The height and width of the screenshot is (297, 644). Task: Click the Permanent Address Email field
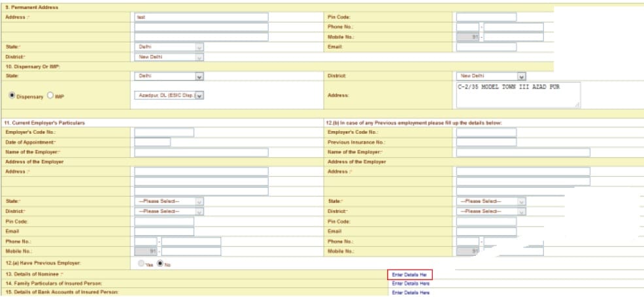click(x=486, y=47)
